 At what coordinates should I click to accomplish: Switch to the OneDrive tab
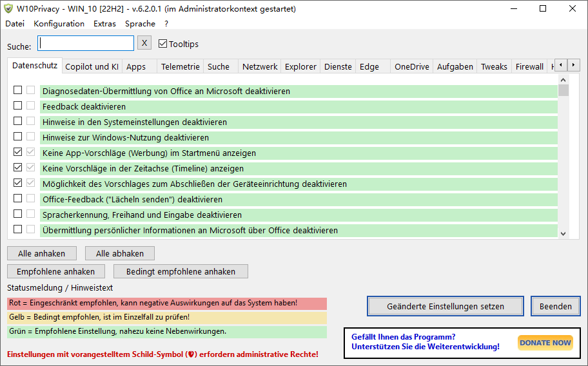(412, 66)
